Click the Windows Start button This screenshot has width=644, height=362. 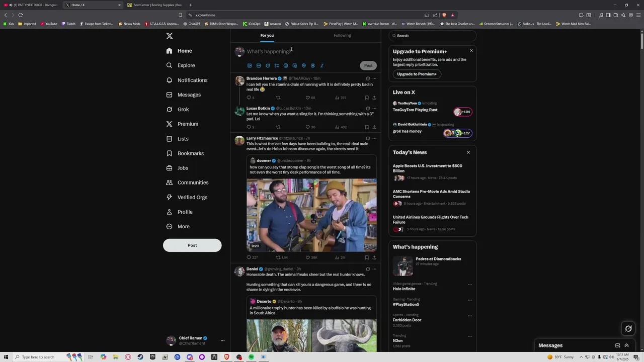tap(6, 357)
